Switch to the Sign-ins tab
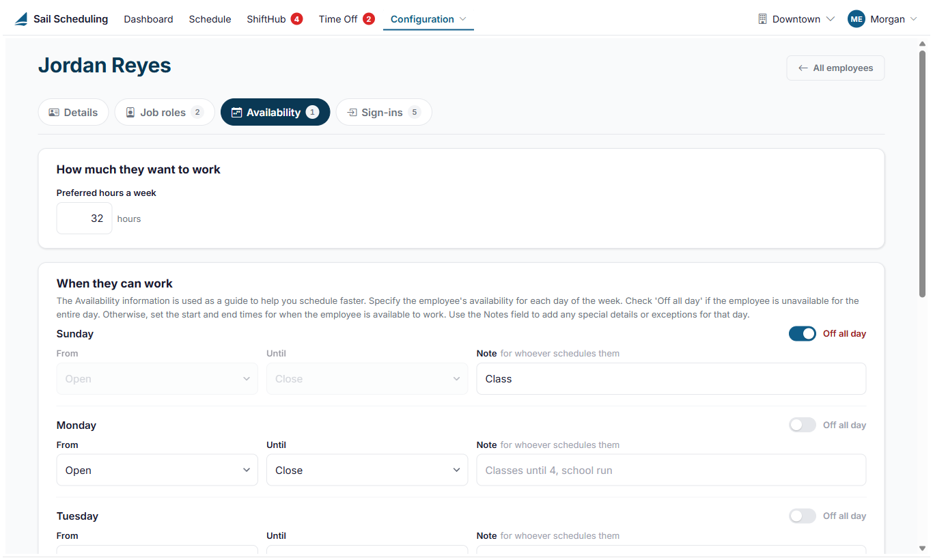This screenshot has width=933, height=560. 384,113
